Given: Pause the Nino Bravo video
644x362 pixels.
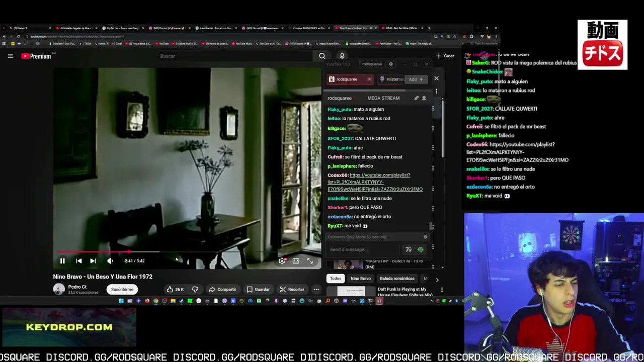Looking at the screenshot, I should click(x=62, y=260).
